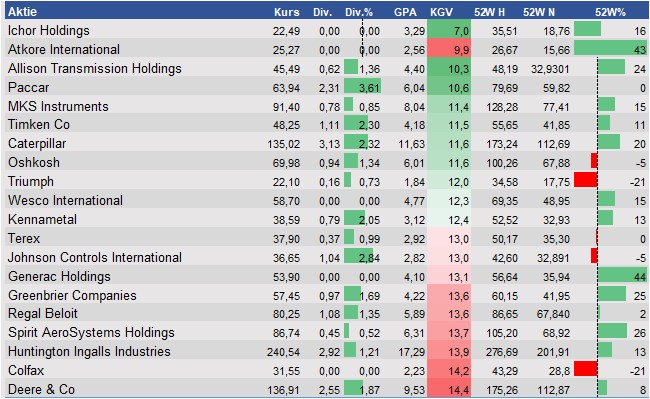Select Allison Transmission Holdings row name
Viewport: 650px width, 399px height.
coord(95,68)
